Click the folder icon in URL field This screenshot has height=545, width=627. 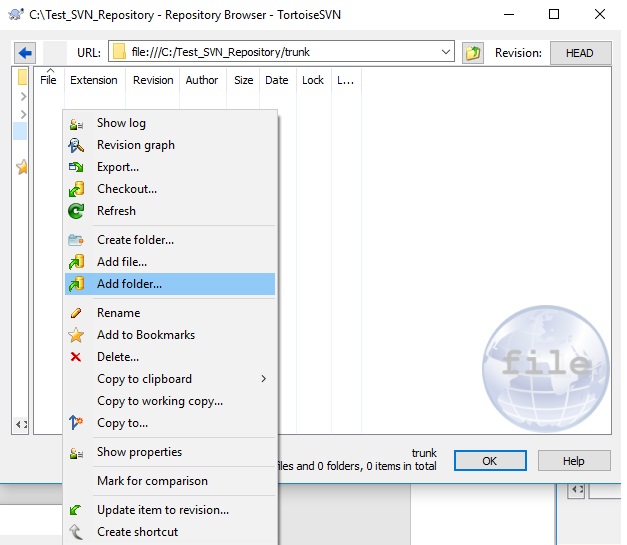coord(119,52)
